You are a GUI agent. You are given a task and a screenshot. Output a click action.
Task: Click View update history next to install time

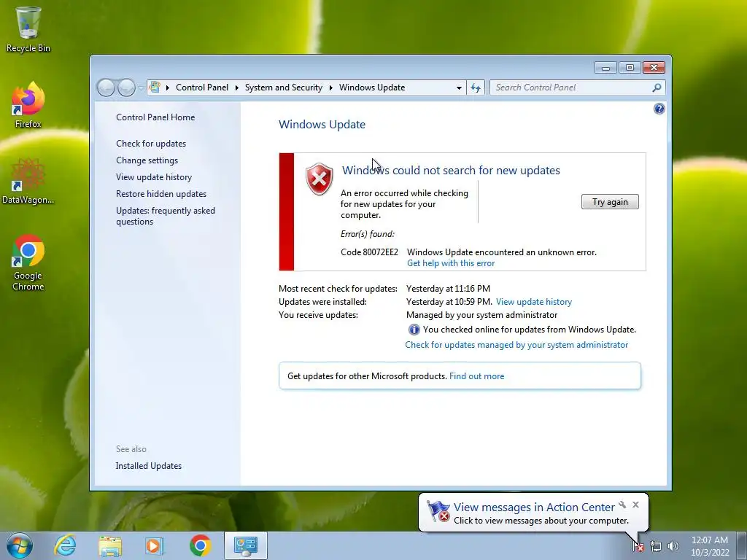533,302
